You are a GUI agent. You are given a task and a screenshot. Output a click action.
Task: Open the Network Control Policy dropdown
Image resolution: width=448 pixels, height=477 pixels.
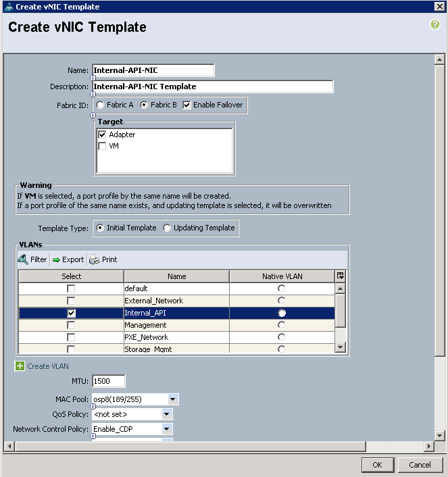[166, 429]
